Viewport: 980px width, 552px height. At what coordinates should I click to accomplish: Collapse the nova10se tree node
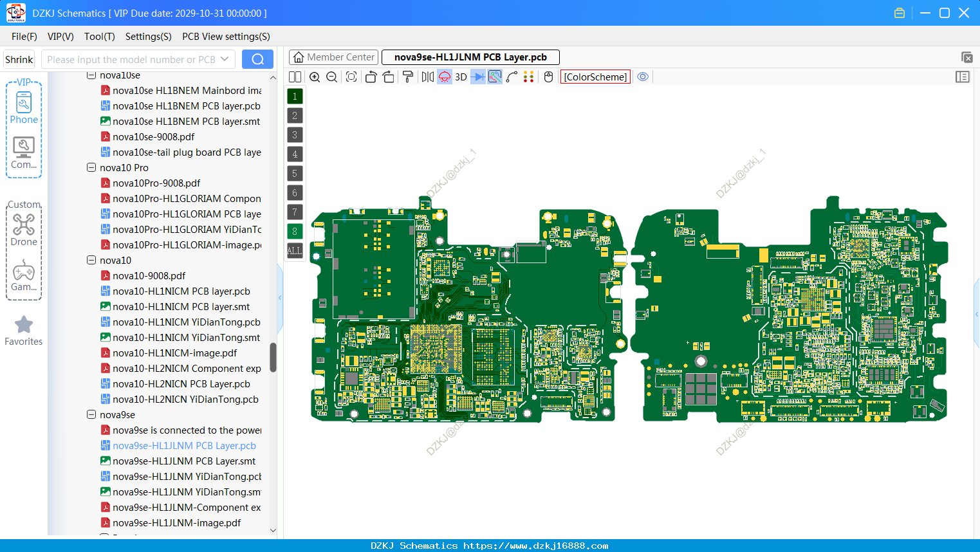point(91,75)
